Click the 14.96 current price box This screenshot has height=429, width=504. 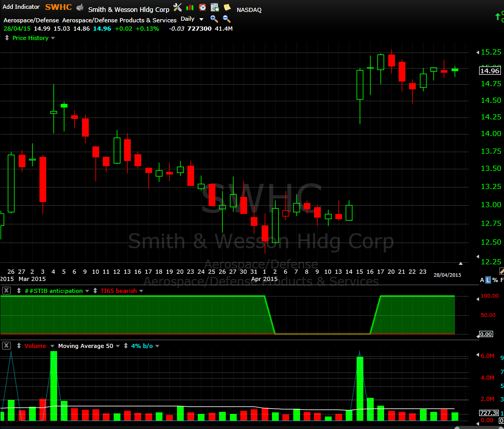click(490, 71)
